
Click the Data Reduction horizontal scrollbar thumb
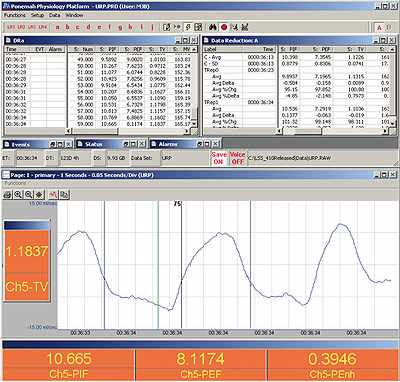[x=303, y=131]
